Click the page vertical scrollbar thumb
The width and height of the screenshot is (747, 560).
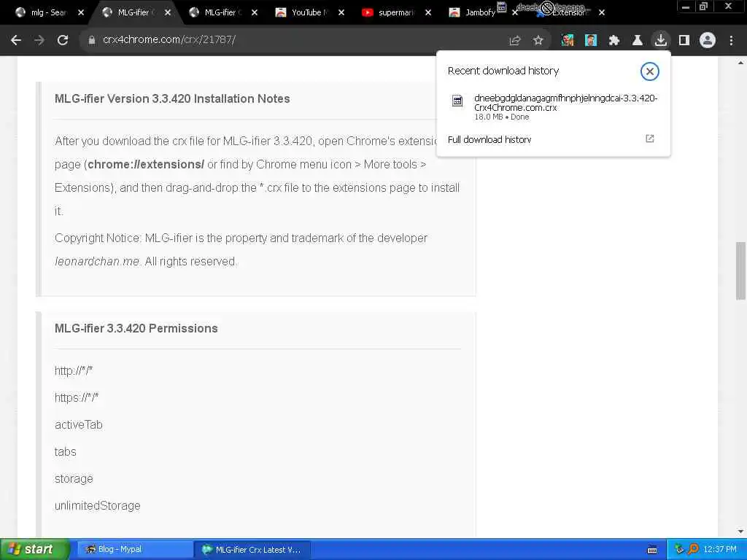pos(740,271)
